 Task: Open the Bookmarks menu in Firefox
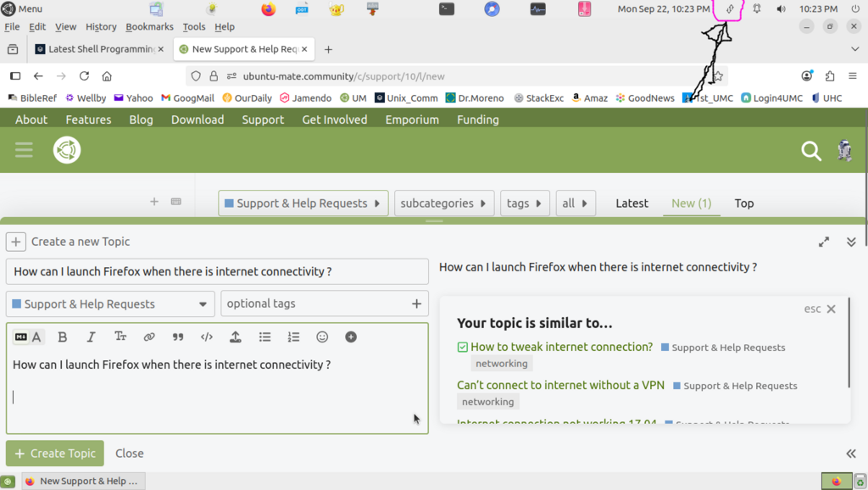click(x=149, y=27)
